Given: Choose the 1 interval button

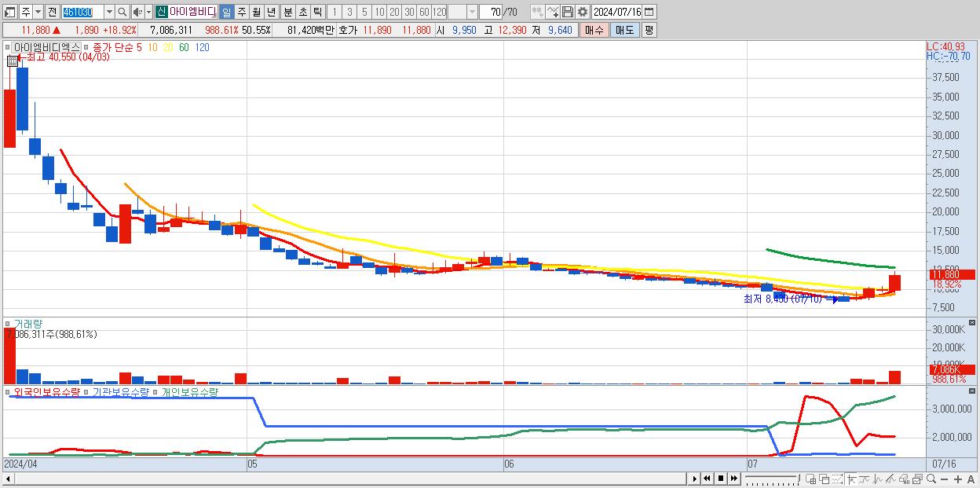Looking at the screenshot, I should pyautogui.click(x=334, y=12).
